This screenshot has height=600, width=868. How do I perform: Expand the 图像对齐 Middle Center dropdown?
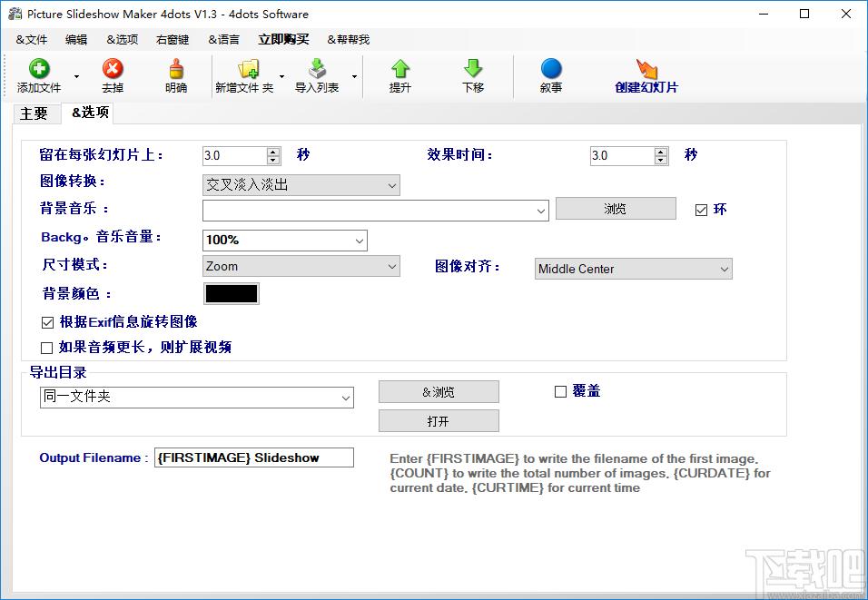724,269
